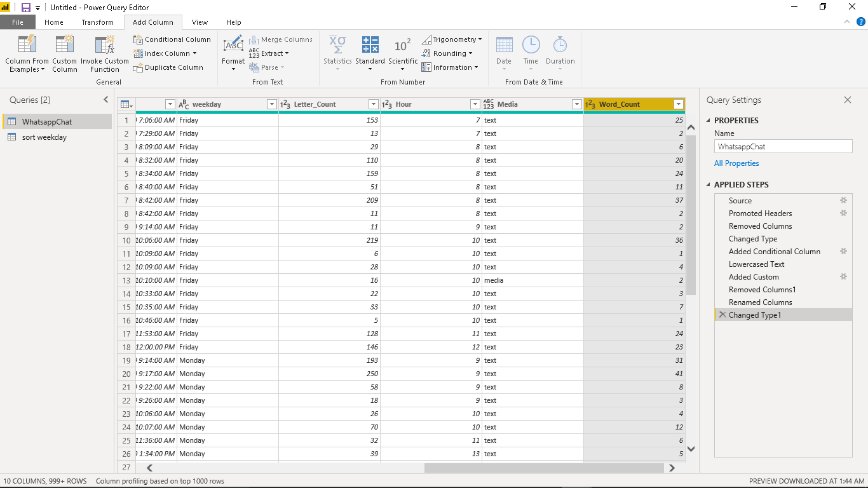Delete the Changed Type1 step
This screenshot has height=488, width=868.
tap(722, 315)
